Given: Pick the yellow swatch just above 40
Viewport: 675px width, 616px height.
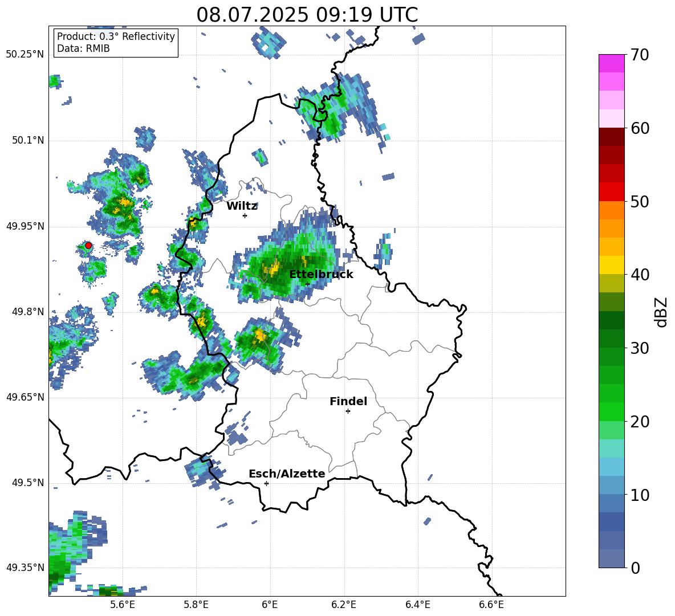Looking at the screenshot, I should point(612,265).
